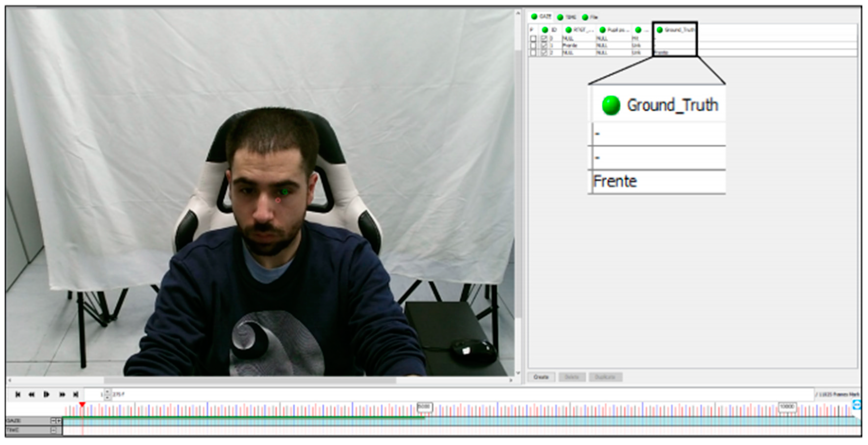The width and height of the screenshot is (868, 445).
Task: Click the green dot on Ground_Truth column
Action: point(660,30)
